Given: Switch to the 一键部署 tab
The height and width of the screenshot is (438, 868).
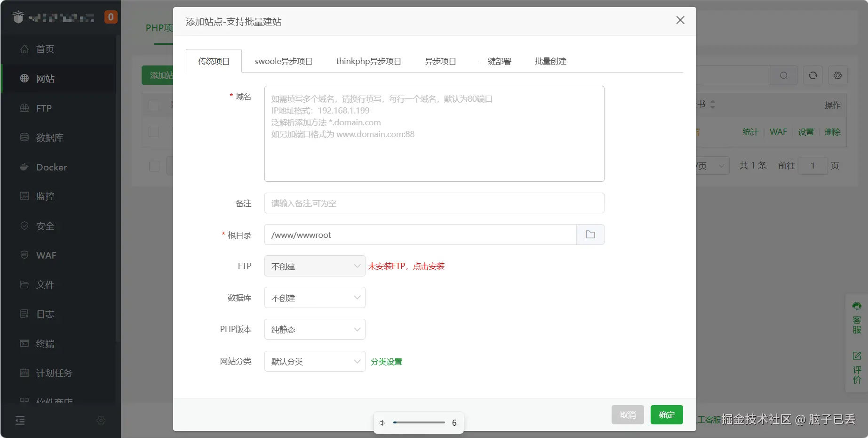Looking at the screenshot, I should [x=495, y=61].
